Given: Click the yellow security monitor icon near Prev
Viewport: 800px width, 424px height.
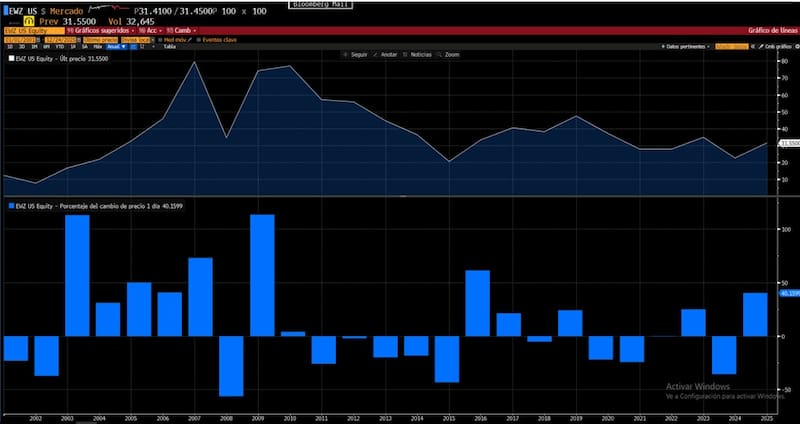Looking at the screenshot, I should [x=28, y=20].
